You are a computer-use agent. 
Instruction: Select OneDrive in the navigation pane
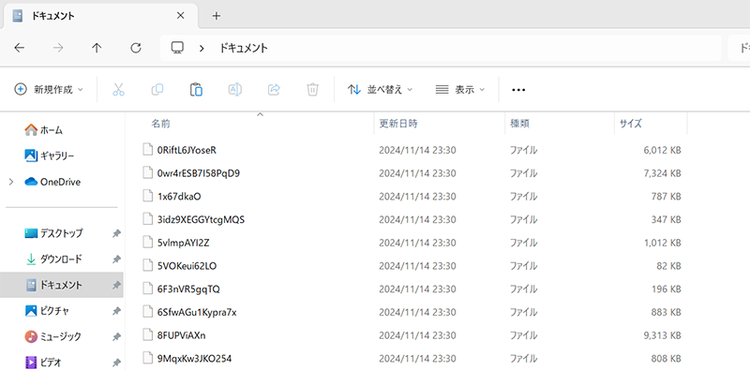click(x=53, y=182)
